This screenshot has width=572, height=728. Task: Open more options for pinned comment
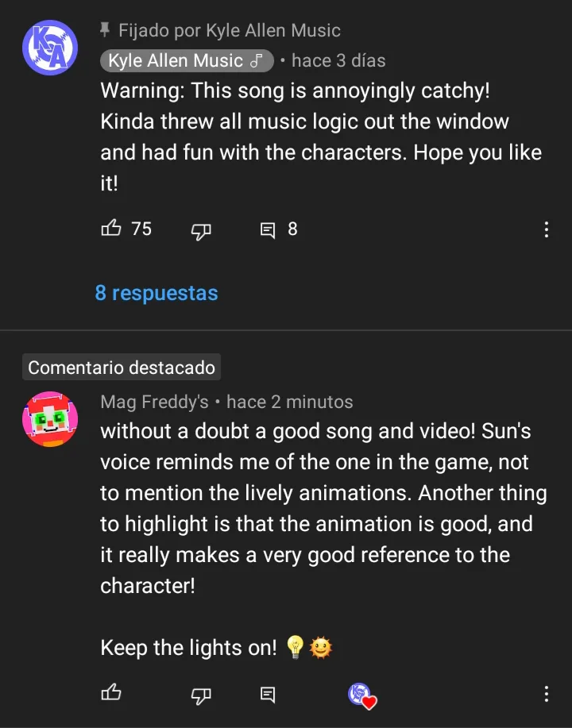[x=546, y=230]
